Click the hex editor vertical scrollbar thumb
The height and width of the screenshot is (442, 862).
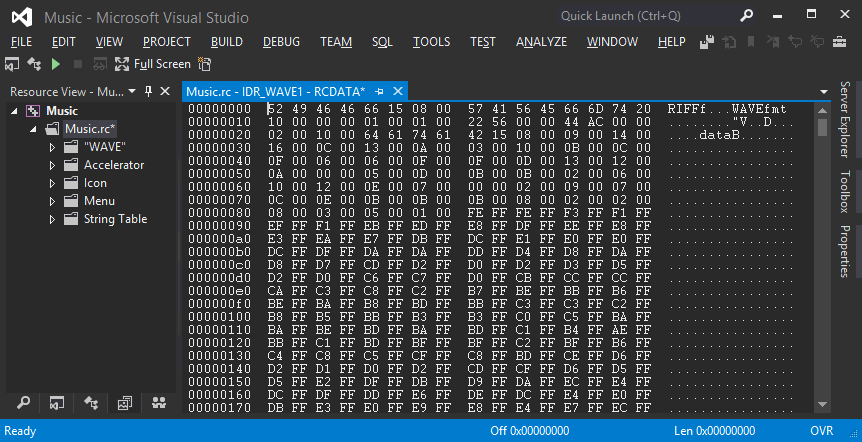click(x=822, y=127)
